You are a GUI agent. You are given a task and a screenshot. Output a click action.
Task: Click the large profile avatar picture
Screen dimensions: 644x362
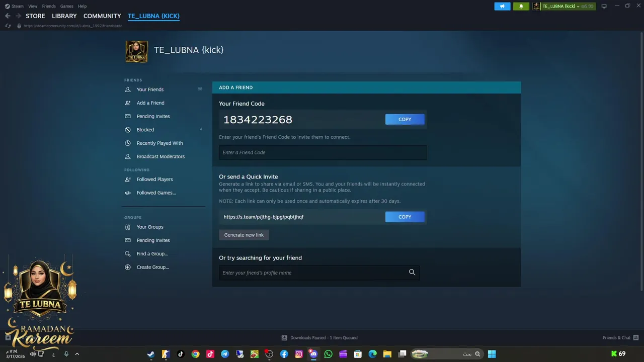tap(136, 51)
